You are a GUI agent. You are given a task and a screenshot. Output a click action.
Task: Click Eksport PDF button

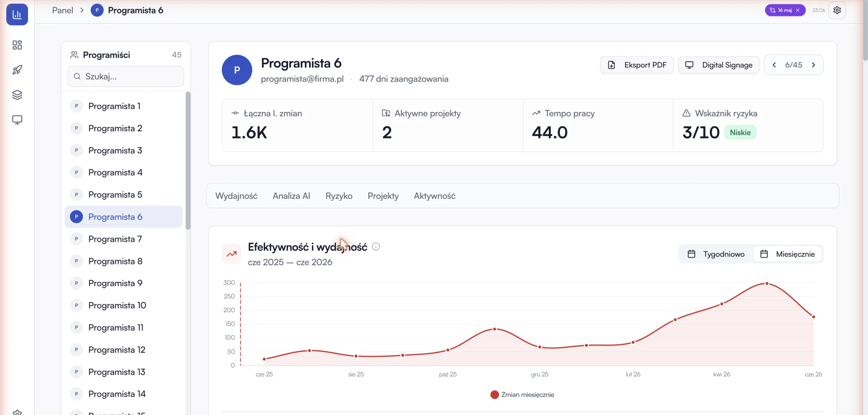click(637, 65)
